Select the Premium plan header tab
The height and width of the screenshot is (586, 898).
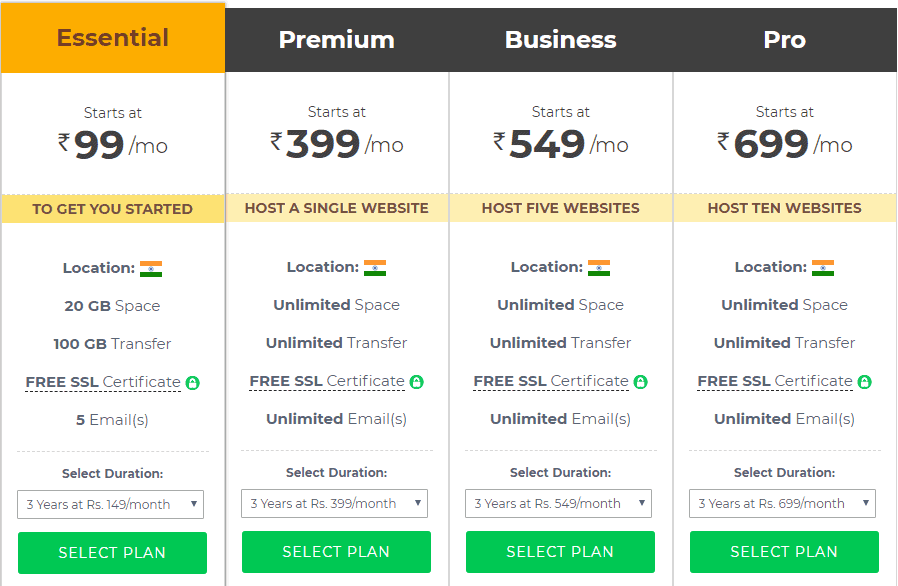click(x=336, y=40)
